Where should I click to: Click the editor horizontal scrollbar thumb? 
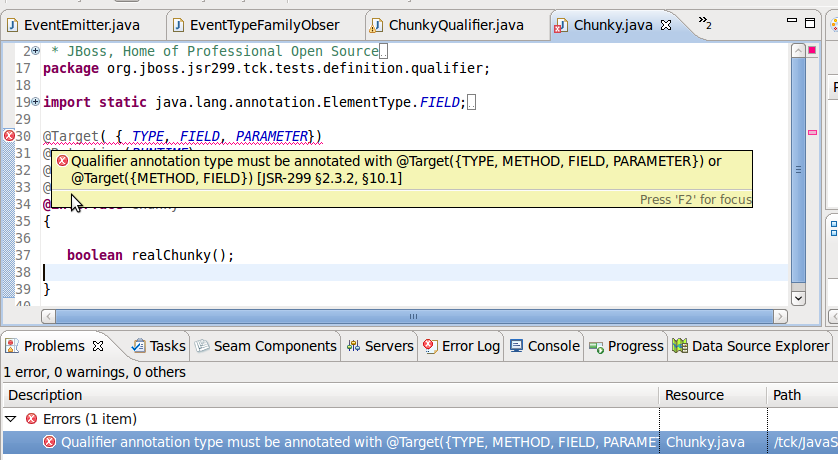(414, 316)
